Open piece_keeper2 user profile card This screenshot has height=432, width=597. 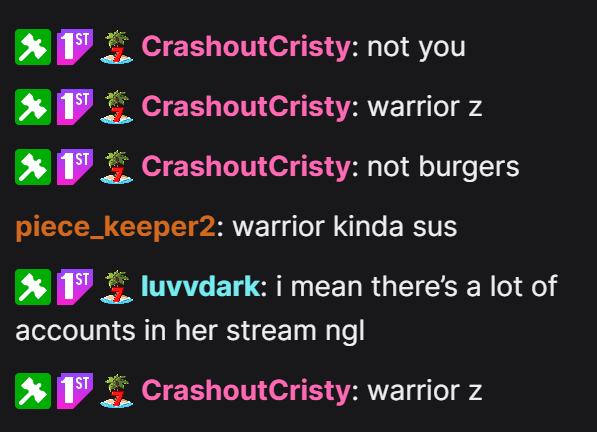[115, 227]
